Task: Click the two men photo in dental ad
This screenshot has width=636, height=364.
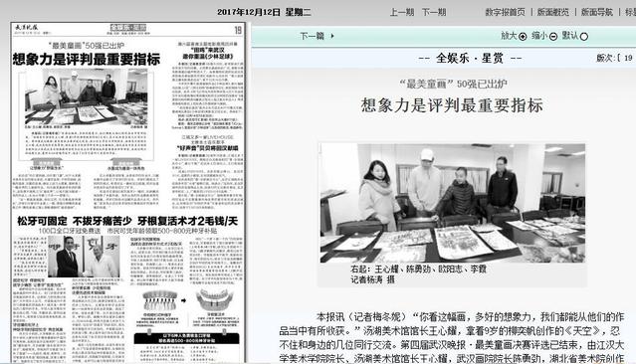Action: click(84, 257)
